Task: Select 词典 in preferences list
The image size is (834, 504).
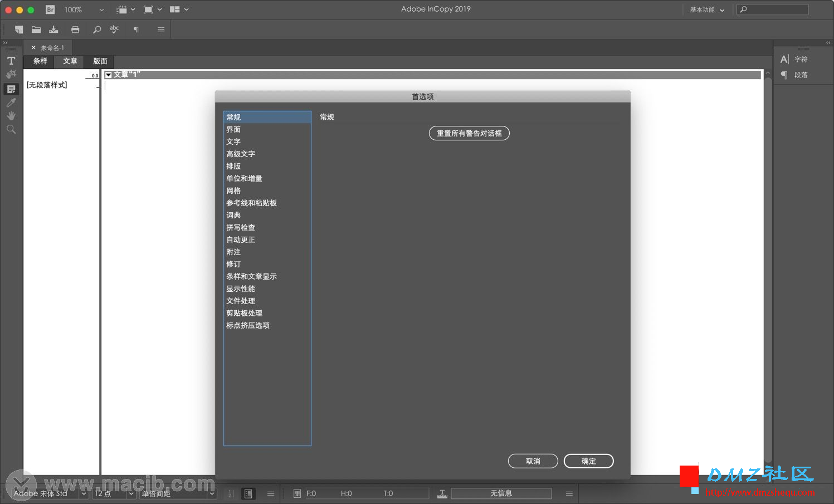Action: click(x=267, y=215)
